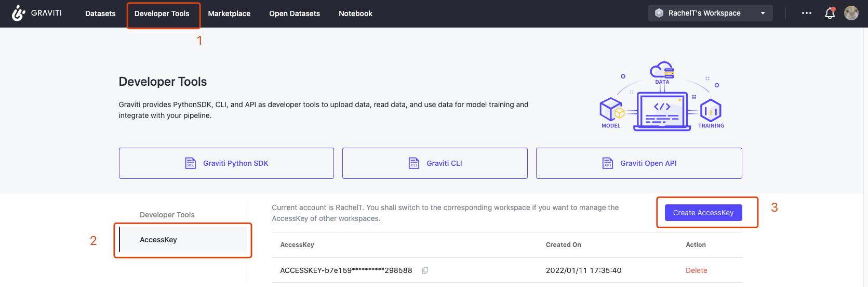Click the Developer Tools page heading
This screenshot has height=287, width=868.
point(163,82)
